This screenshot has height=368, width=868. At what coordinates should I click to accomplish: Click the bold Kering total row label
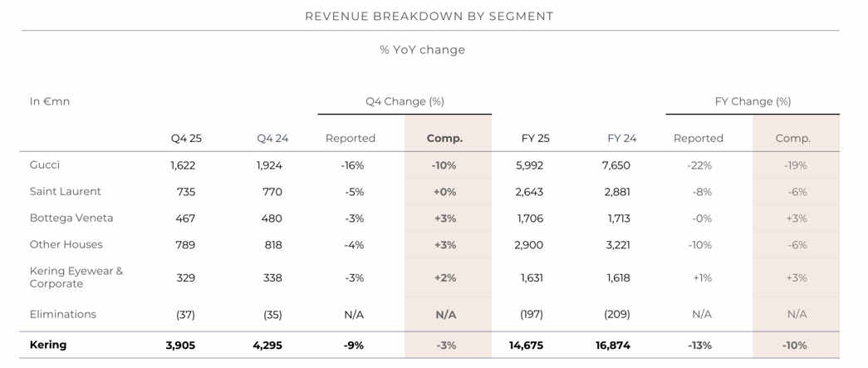[48, 345]
